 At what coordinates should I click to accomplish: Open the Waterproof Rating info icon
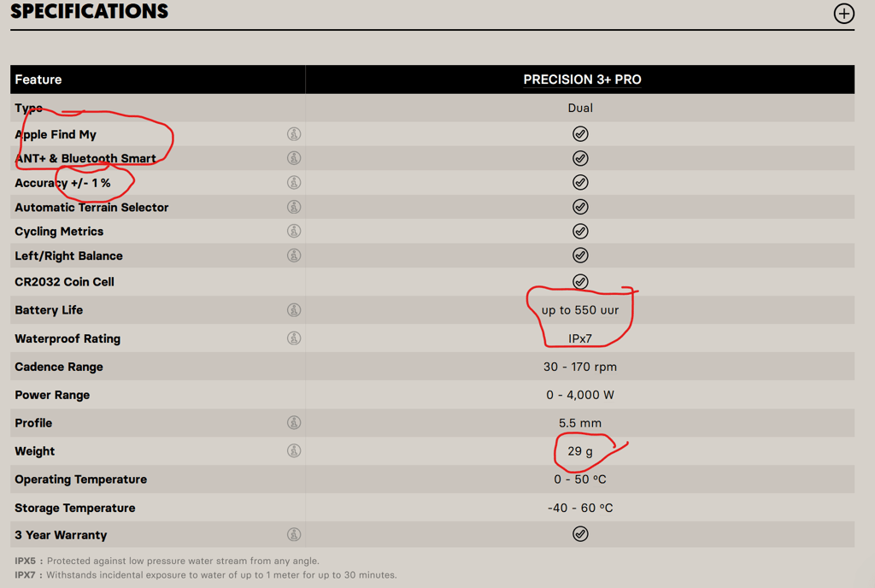[x=294, y=338]
